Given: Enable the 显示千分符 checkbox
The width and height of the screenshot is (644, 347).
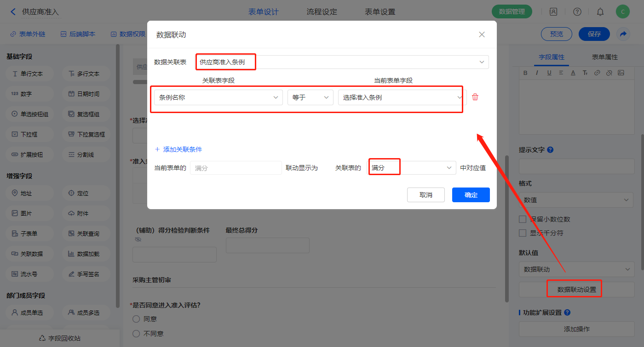Looking at the screenshot, I should (523, 233).
